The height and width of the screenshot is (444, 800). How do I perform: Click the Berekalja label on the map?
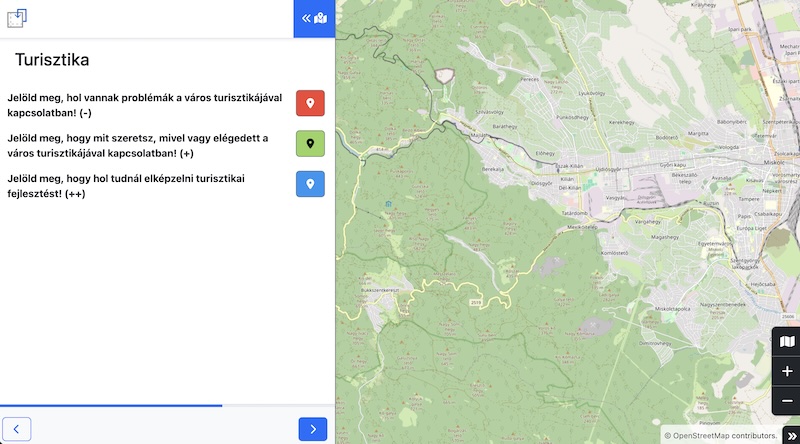coord(493,169)
